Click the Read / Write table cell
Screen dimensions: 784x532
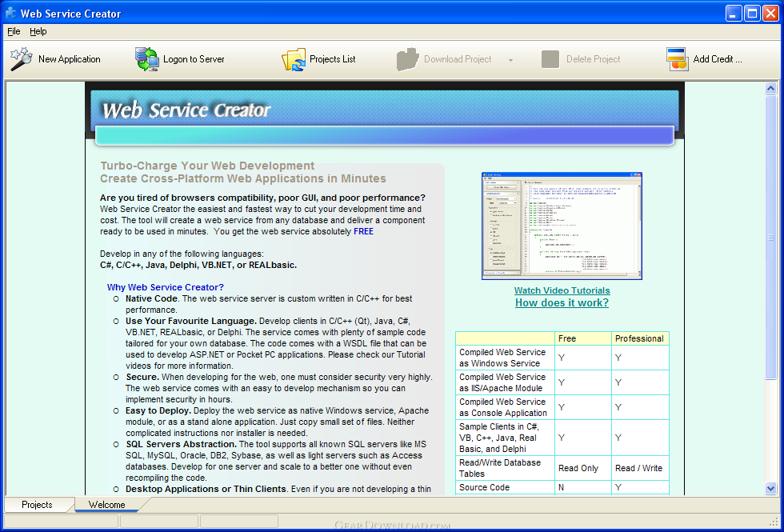click(x=639, y=469)
